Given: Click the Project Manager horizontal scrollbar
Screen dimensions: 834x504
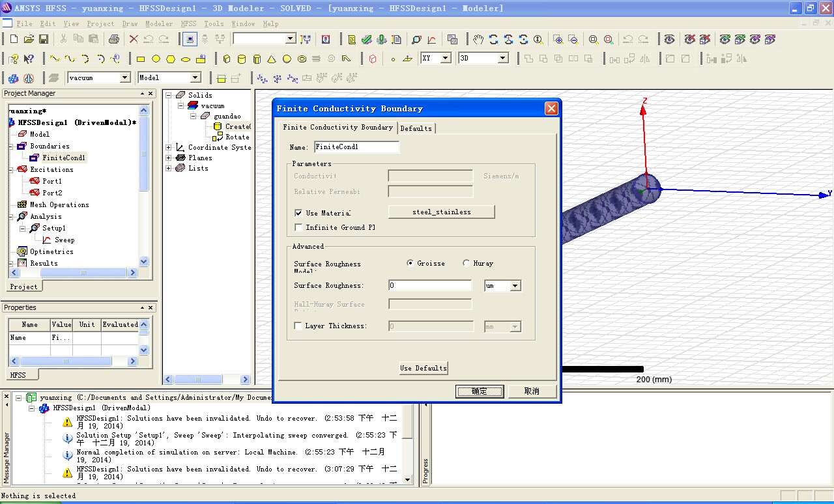Looking at the screenshot, I should click(x=73, y=273).
